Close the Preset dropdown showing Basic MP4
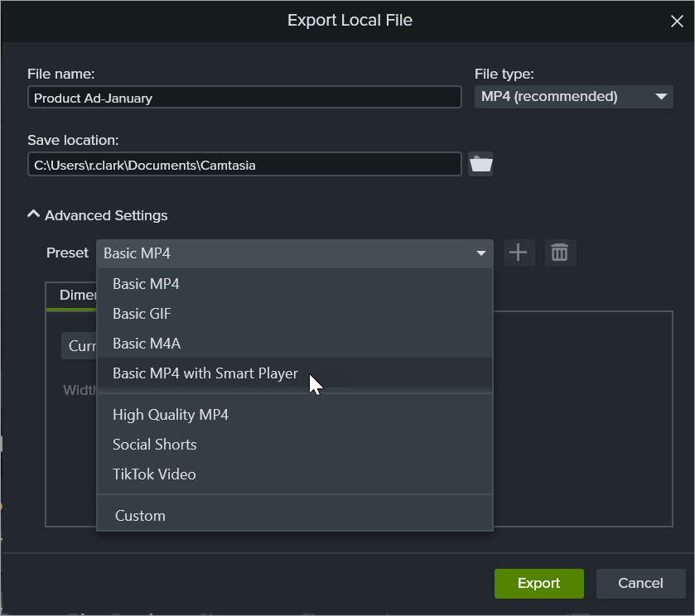695x616 pixels. [x=295, y=253]
